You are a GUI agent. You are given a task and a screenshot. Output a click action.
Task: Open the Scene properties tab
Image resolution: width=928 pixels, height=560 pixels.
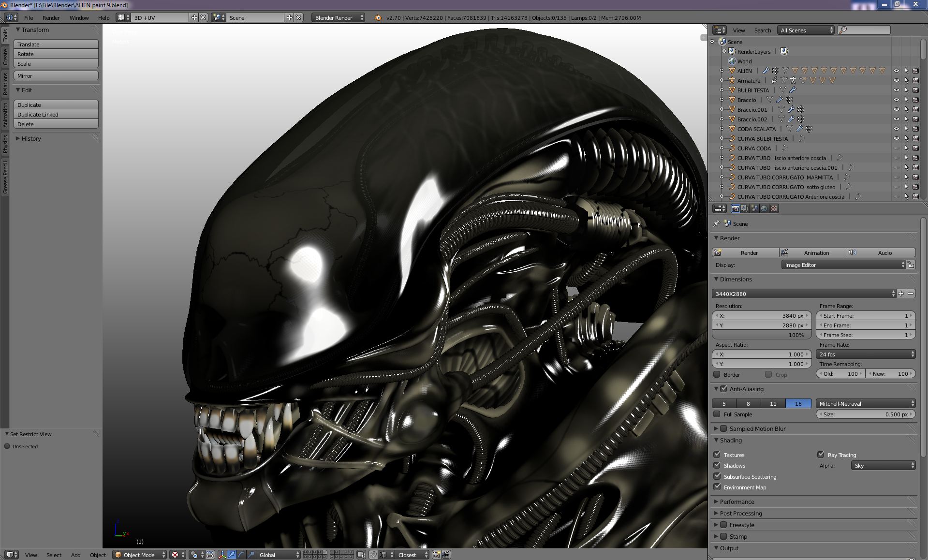click(754, 208)
